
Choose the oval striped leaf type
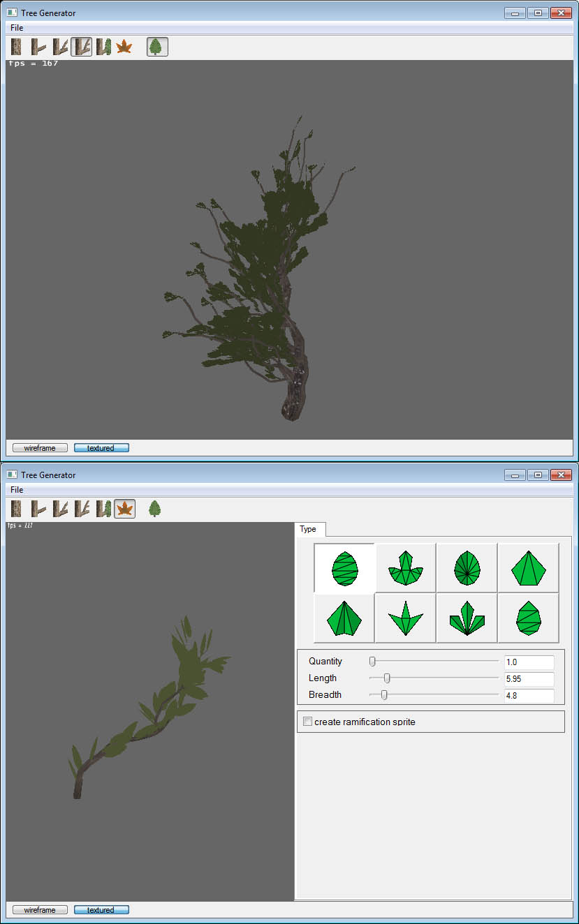(344, 568)
